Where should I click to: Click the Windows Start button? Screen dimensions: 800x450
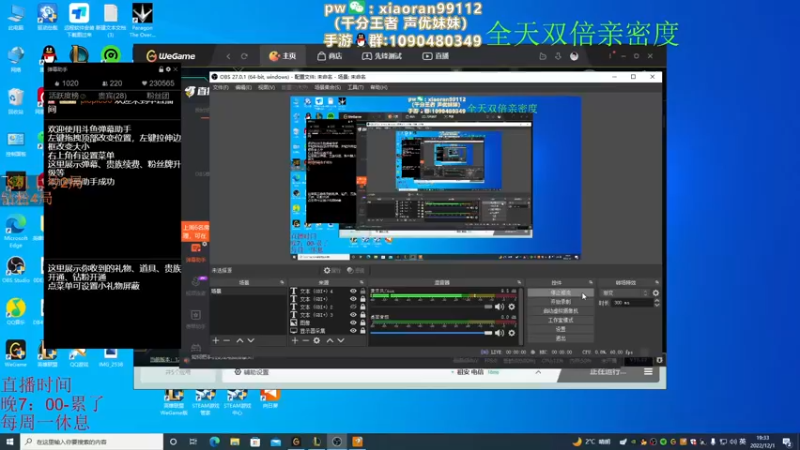10,441
